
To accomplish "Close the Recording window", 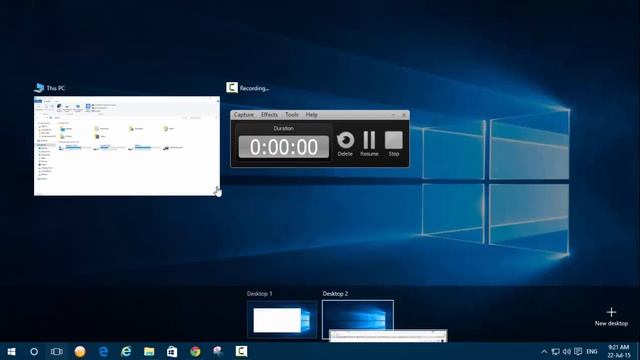I will click(x=404, y=115).
